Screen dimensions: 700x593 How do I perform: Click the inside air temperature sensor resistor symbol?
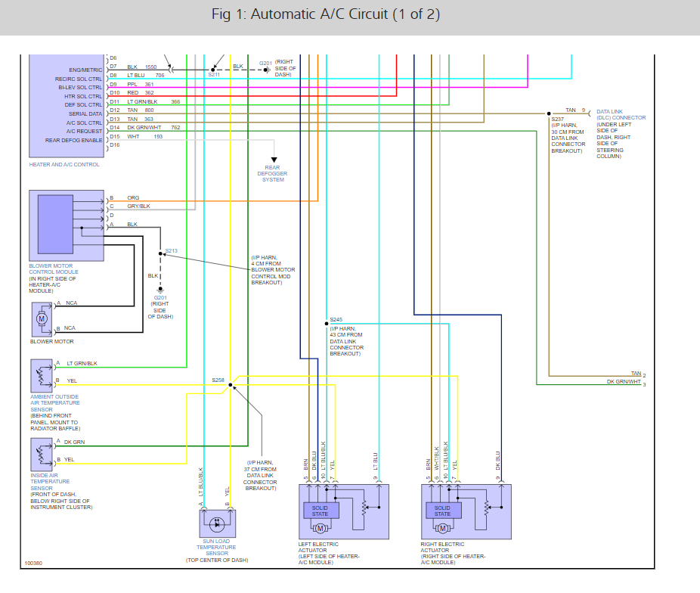(41, 454)
